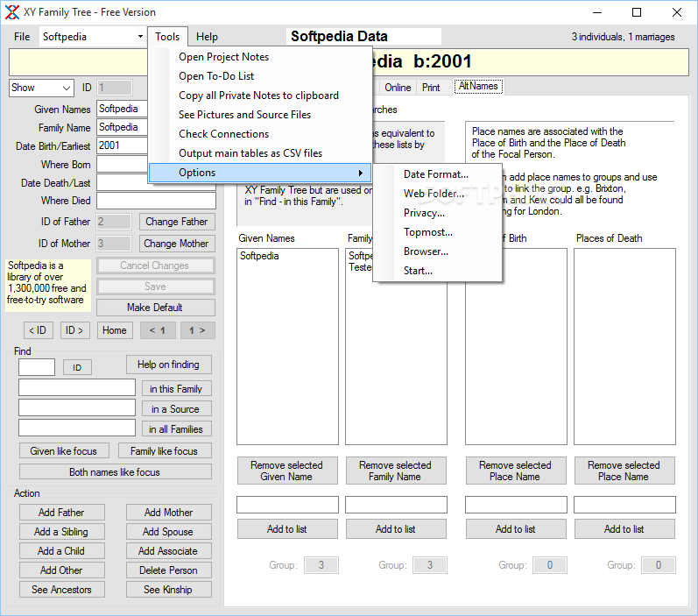This screenshot has height=616, width=698.
Task: Click the private notes yellow text area
Action: click(48, 286)
